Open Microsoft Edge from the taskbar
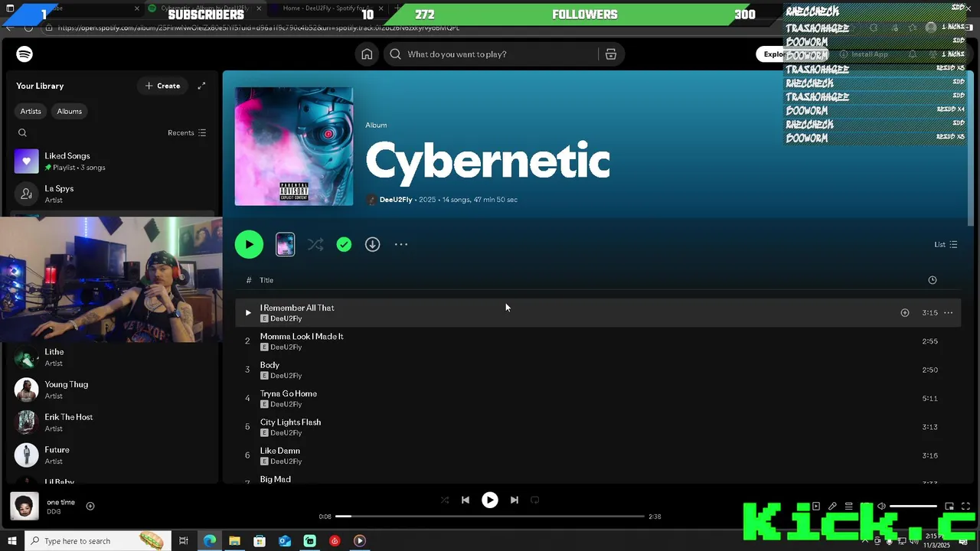980x551 pixels. pos(210,541)
